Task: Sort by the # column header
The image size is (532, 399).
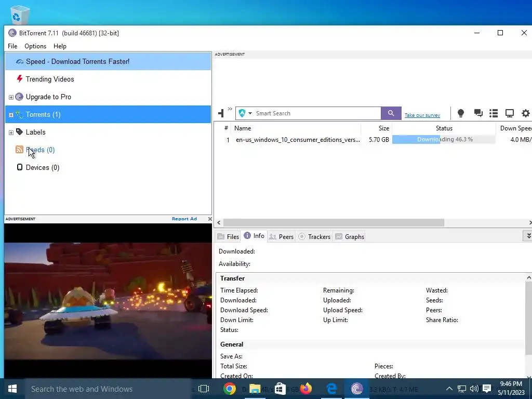Action: point(226,128)
